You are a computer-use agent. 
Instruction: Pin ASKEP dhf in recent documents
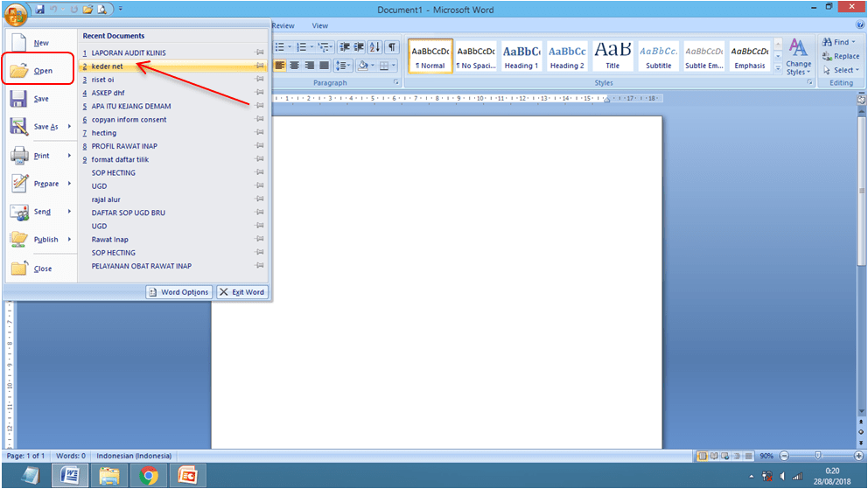point(259,93)
